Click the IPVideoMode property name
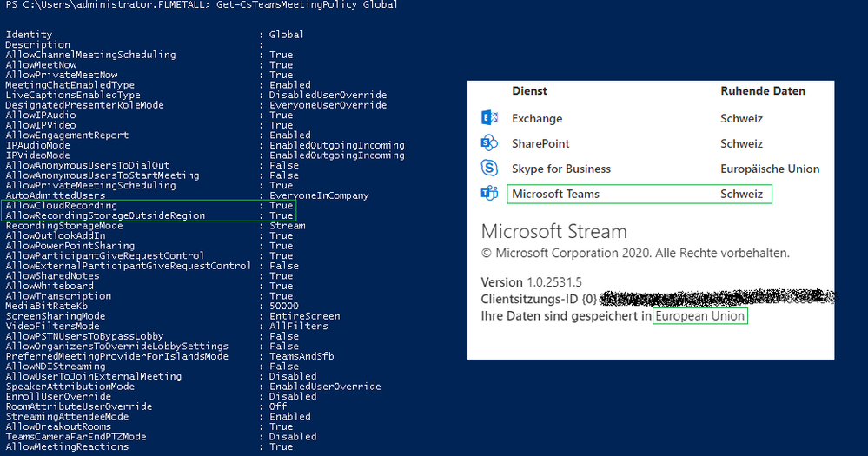Viewport: 868px width, 456px height. click(37, 155)
